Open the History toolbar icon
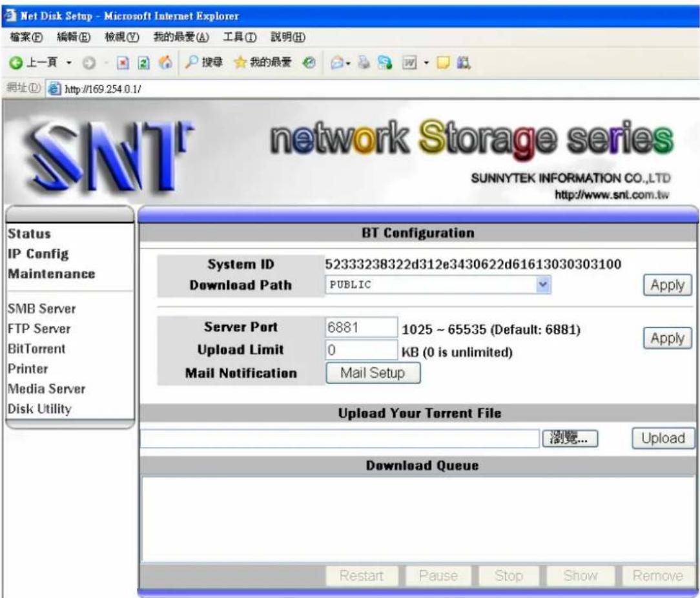Screen dimensions: 700x598 309,63
